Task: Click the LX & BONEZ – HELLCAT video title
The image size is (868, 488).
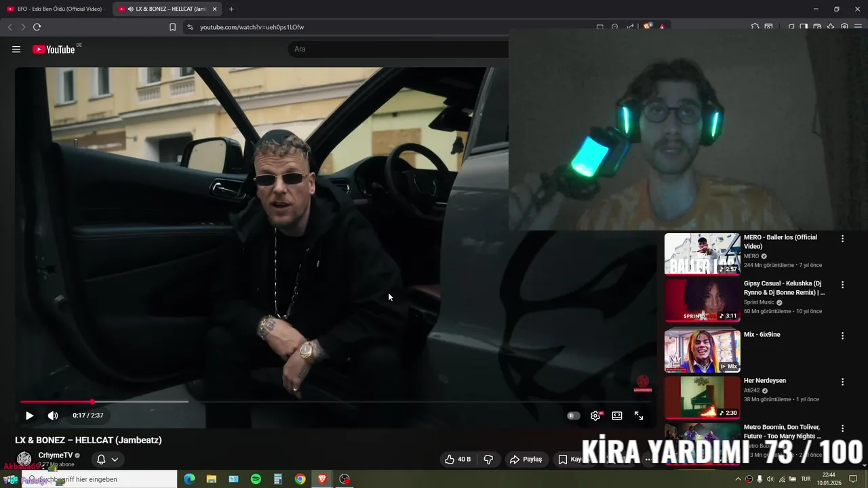Action: click(x=88, y=440)
